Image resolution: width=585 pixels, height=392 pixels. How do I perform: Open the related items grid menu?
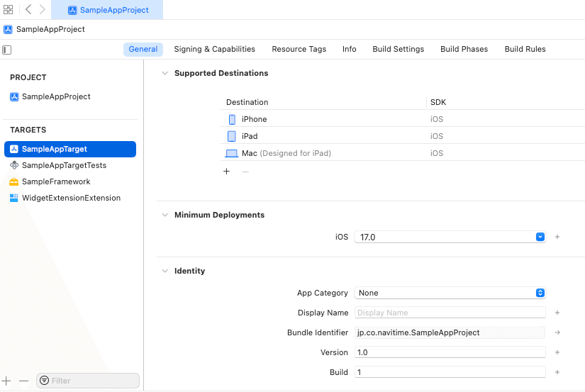coord(9,10)
